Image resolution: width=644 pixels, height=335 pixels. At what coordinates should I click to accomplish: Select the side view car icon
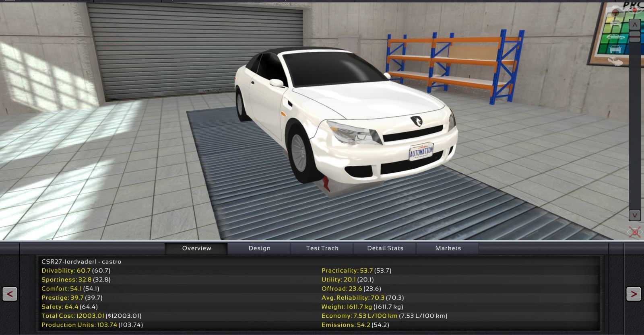[615, 37]
